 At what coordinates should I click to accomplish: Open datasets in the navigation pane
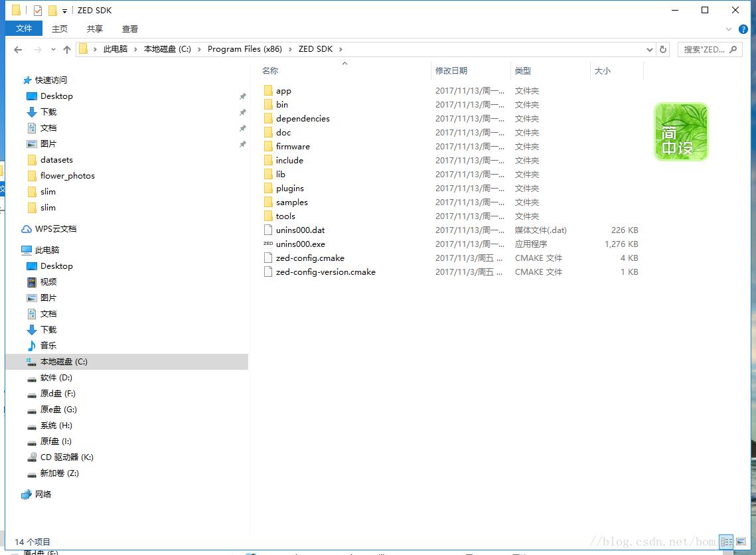(56, 159)
